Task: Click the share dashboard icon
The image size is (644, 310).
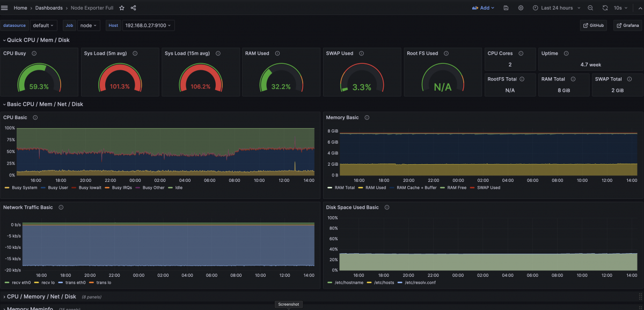Action: pos(133,8)
